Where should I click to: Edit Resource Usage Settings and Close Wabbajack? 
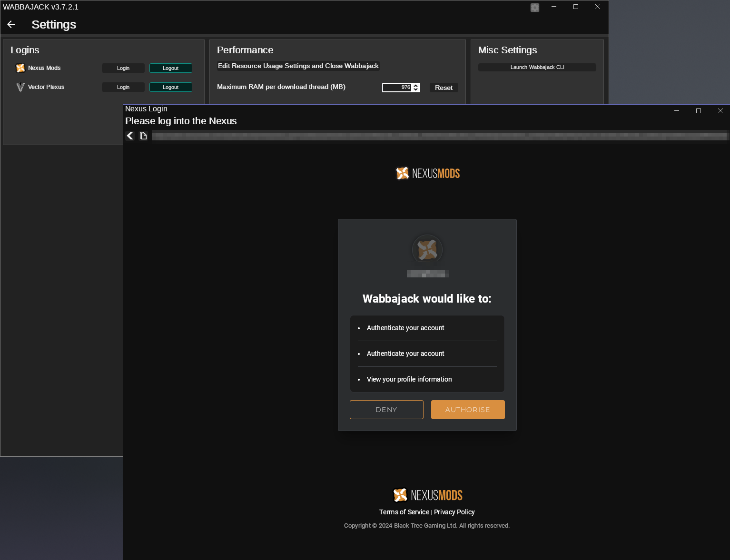[x=298, y=66]
